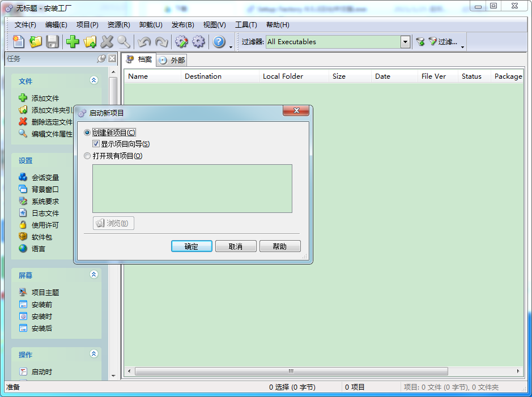Select the 创建新项目 radio option
532x397 pixels.
[x=87, y=132]
